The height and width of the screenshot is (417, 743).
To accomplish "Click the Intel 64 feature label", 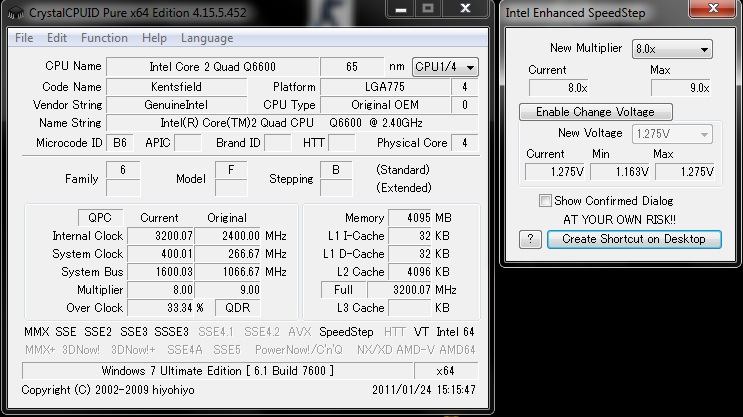I will pos(455,332).
